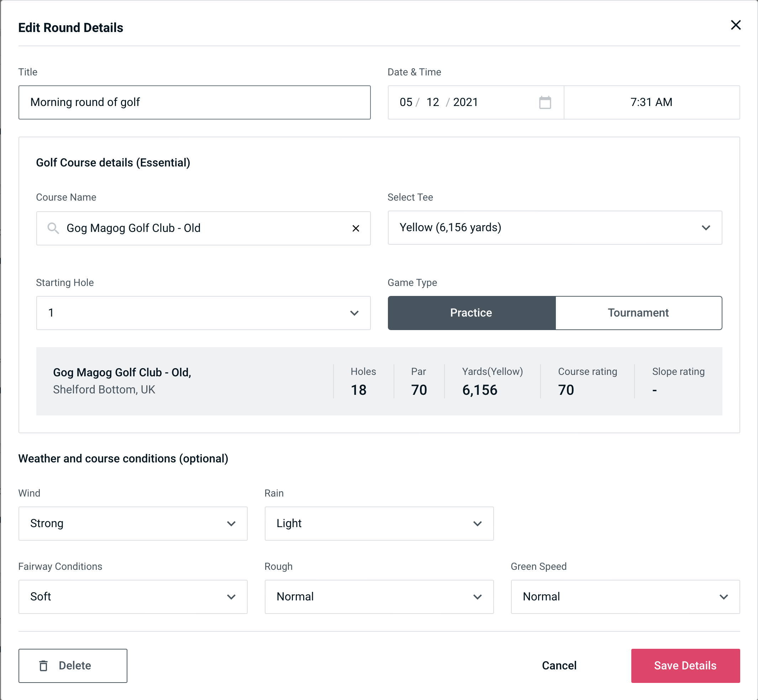Click the calendar icon next to date field

pyautogui.click(x=545, y=102)
